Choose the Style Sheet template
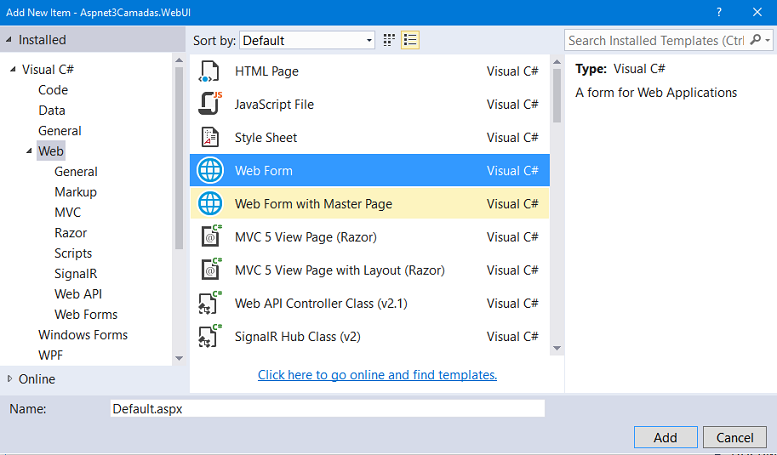The image size is (777, 455). (370, 137)
